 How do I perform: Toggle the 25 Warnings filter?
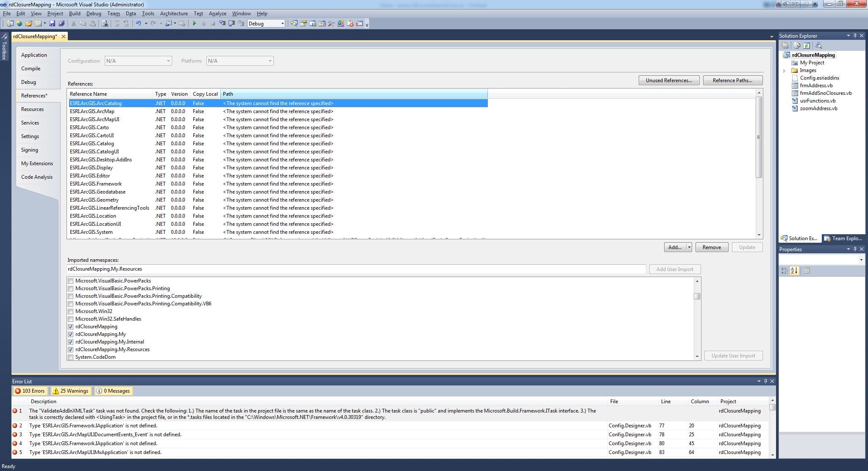tap(71, 391)
